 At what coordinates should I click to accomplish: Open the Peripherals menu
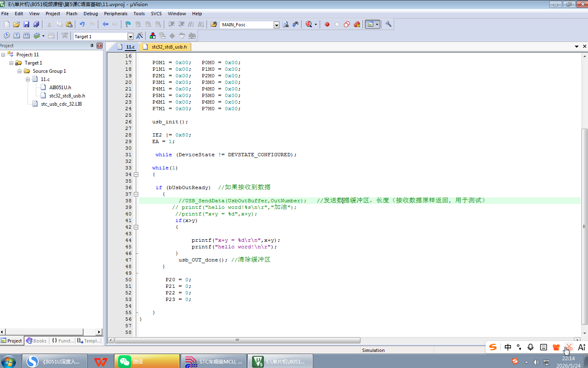tap(116, 14)
